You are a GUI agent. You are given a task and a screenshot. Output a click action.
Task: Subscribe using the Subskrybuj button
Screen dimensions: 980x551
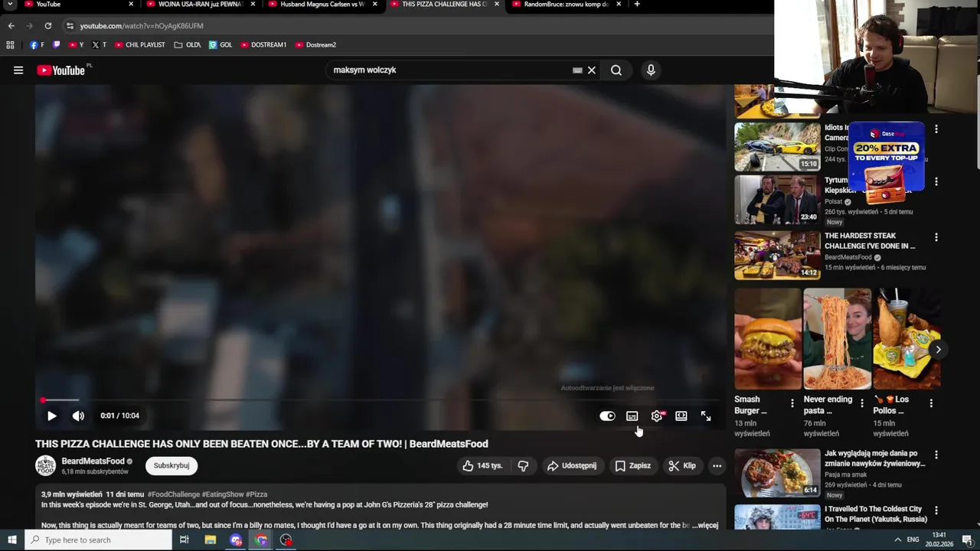[171, 465]
